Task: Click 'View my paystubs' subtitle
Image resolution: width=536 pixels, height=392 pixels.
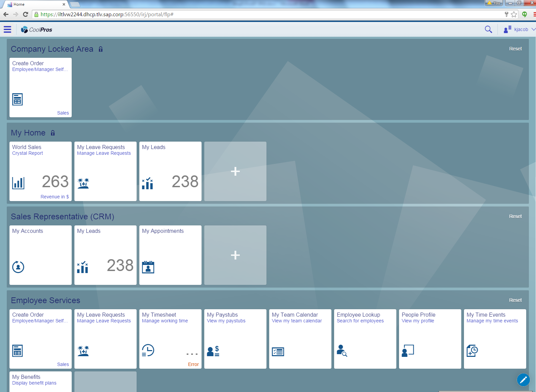Action: (226, 321)
